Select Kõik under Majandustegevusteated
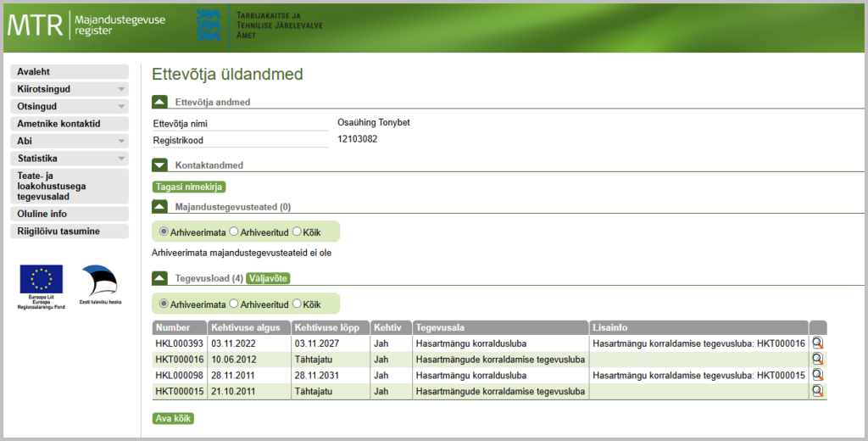 pos(297,232)
